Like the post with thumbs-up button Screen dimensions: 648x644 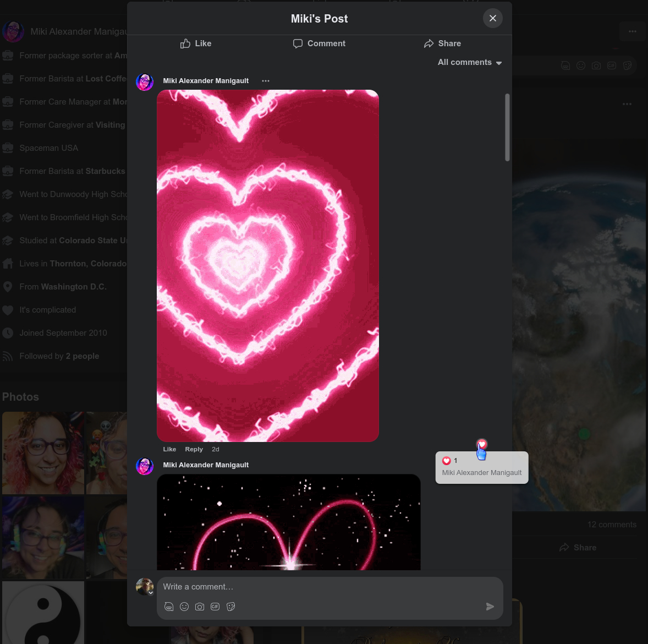coord(196,43)
